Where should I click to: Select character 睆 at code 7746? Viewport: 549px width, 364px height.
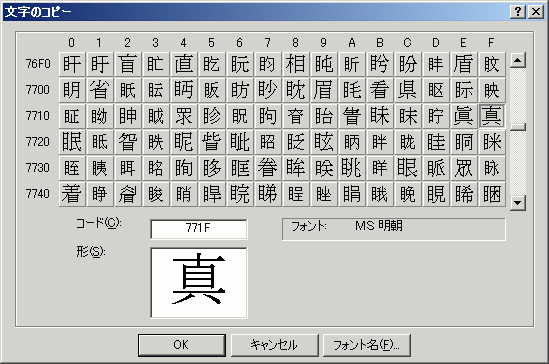(x=240, y=194)
